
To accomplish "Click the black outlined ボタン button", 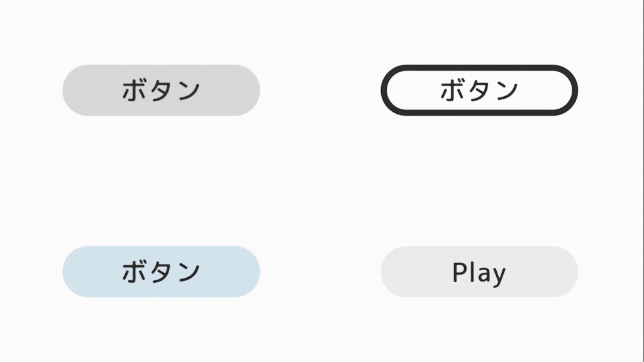I will coord(479,90).
